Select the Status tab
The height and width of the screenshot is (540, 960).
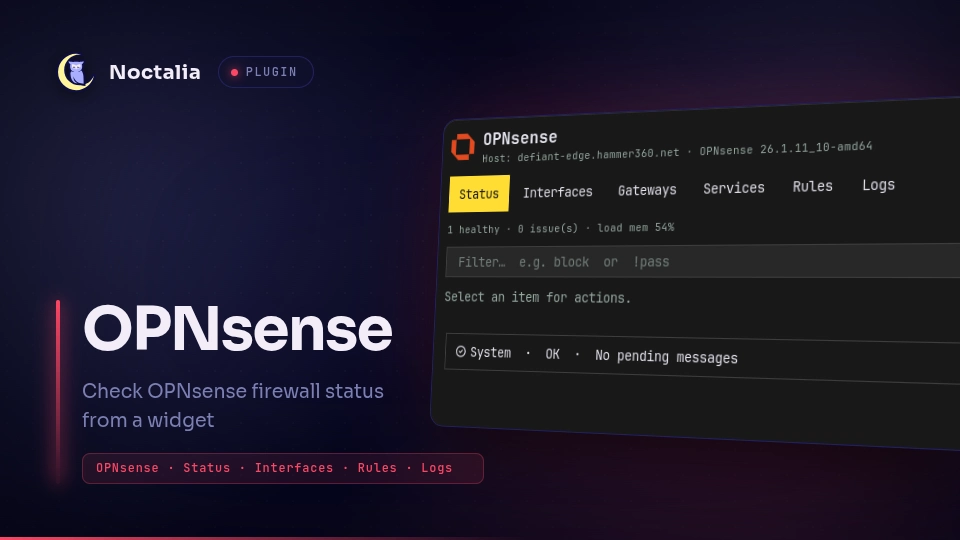[479, 194]
